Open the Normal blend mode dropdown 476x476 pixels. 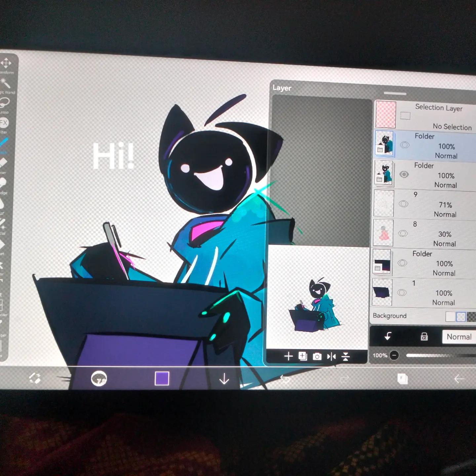pyautogui.click(x=459, y=337)
